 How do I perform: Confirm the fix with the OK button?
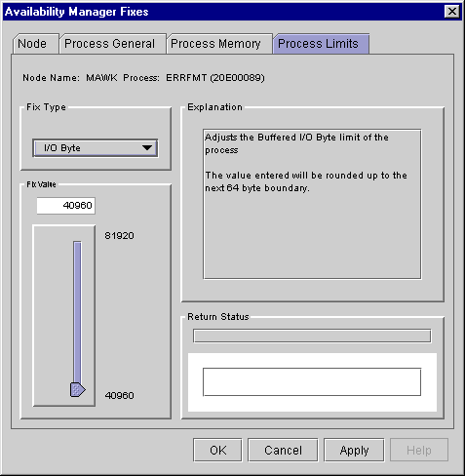pyautogui.click(x=217, y=450)
